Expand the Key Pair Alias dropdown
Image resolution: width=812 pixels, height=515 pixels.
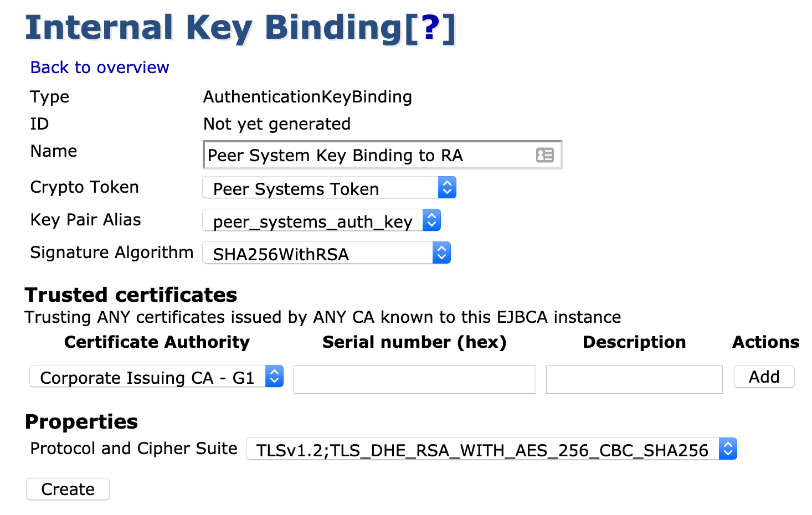click(321, 220)
